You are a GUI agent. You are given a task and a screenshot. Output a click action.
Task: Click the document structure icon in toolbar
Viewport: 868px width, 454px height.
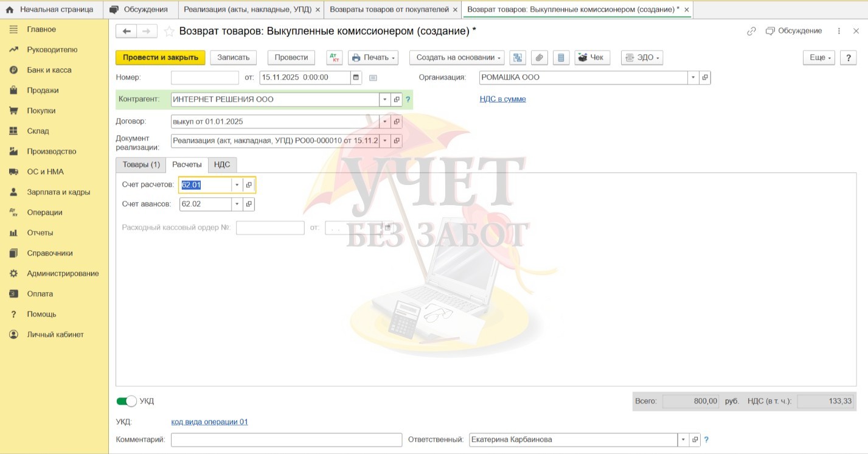coord(518,58)
